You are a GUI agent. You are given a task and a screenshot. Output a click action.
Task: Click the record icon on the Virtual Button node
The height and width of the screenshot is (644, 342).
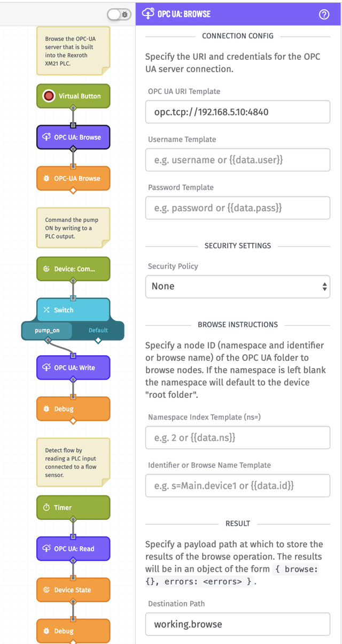[x=49, y=96]
